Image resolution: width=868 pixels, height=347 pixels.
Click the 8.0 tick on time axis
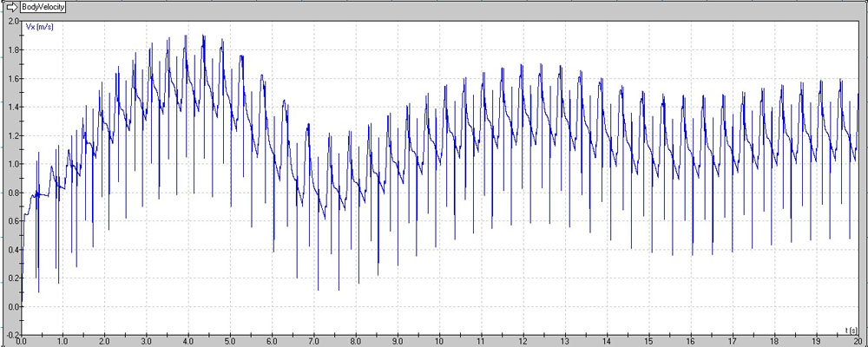coord(355,342)
